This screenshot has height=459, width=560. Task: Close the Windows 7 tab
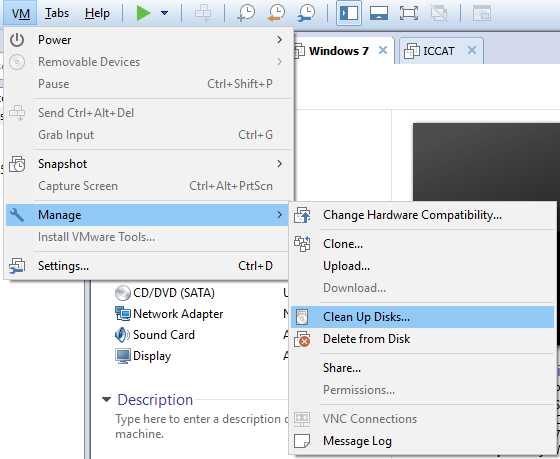[x=383, y=50]
